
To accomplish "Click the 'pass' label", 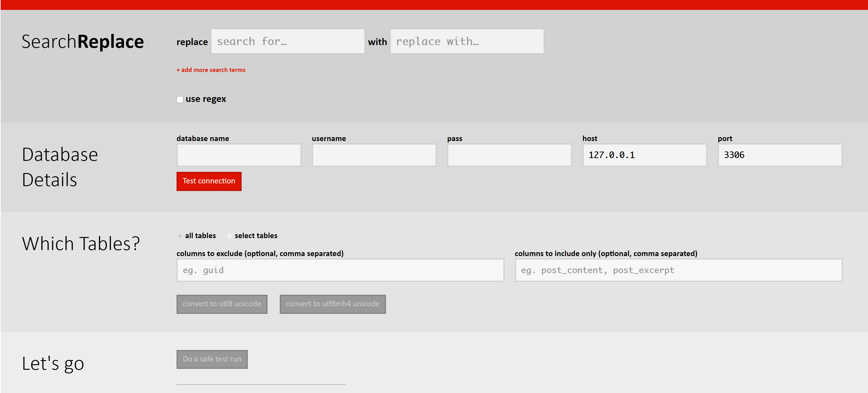I will coord(454,139).
